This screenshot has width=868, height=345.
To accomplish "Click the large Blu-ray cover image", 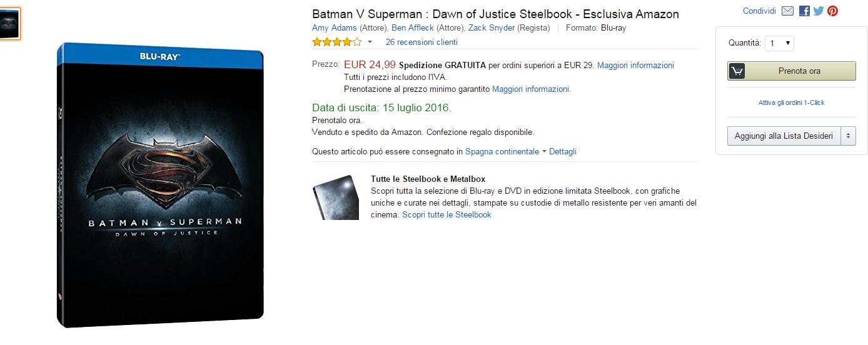I will [160, 185].
